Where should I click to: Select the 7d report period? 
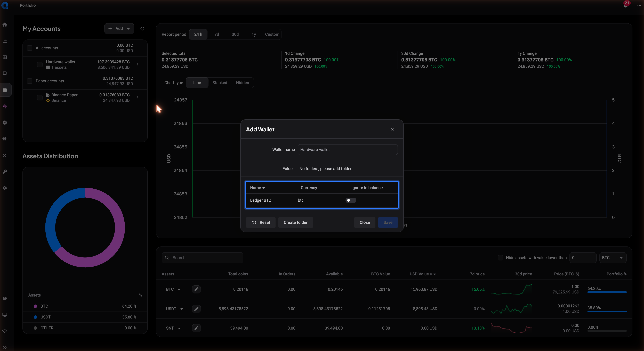click(x=217, y=34)
